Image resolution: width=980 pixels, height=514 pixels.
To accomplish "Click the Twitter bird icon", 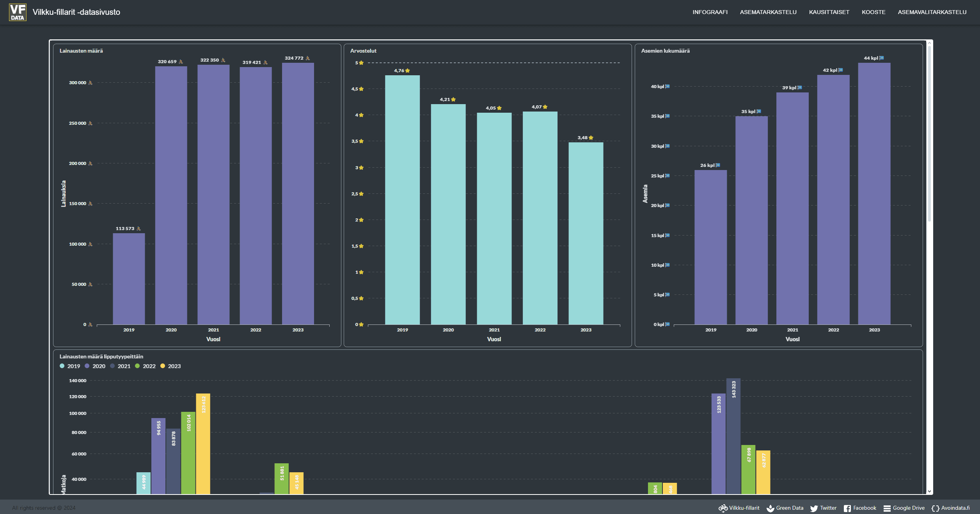I will pyautogui.click(x=814, y=508).
